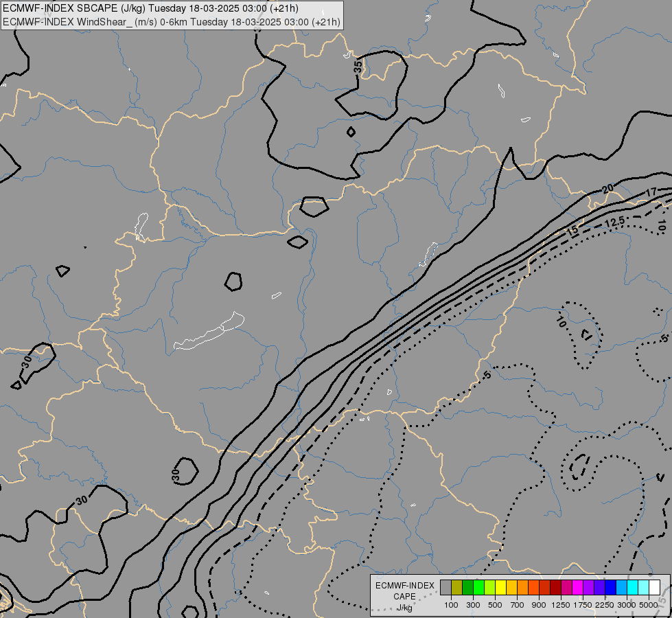Click the '900' legend tick label
This screenshot has height=618, width=672.
pyautogui.click(x=539, y=605)
